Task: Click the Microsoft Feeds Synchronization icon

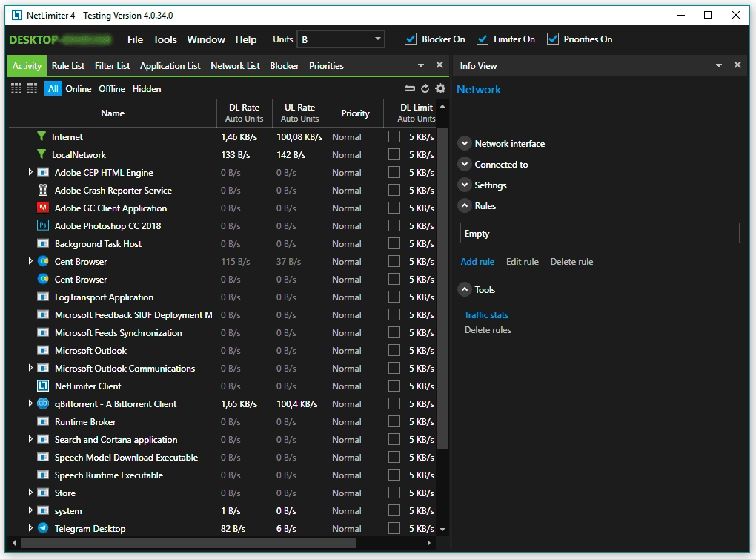Action: tap(43, 332)
